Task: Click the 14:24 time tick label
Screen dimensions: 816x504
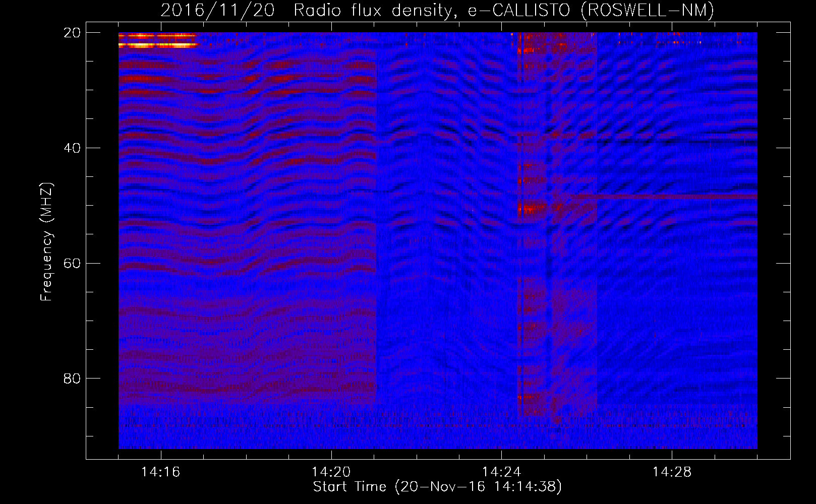Action: click(502, 472)
